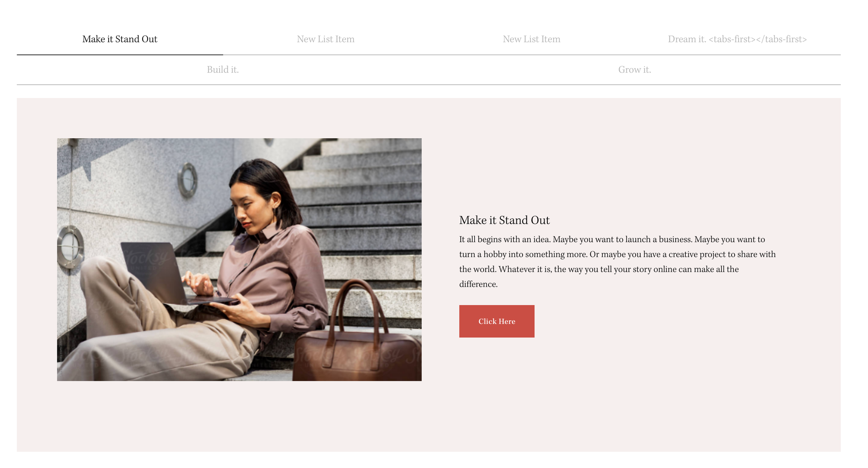Click the paragraph starting "It all begins"
This screenshot has width=868, height=468.
(x=617, y=262)
